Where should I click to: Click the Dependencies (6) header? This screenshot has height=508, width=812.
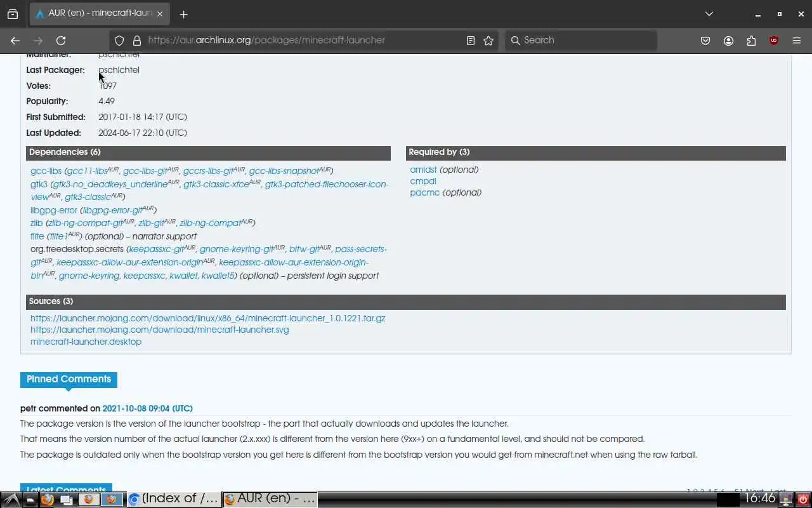(x=208, y=152)
